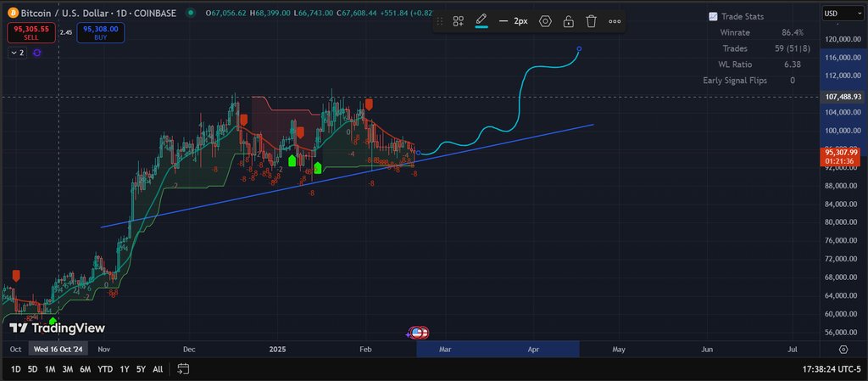Click the TradingView logo
868x381 pixels.
[58, 328]
